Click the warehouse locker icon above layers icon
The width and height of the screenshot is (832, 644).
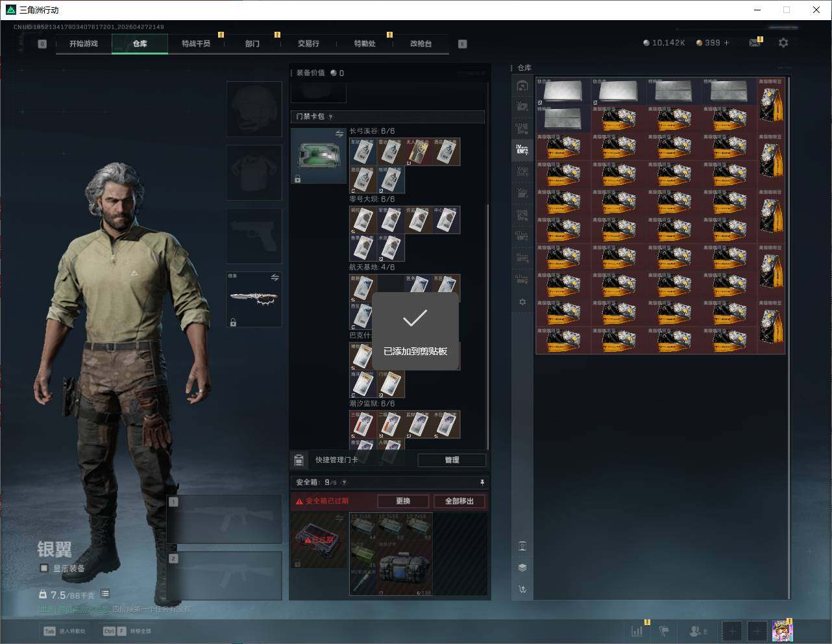tap(522, 545)
